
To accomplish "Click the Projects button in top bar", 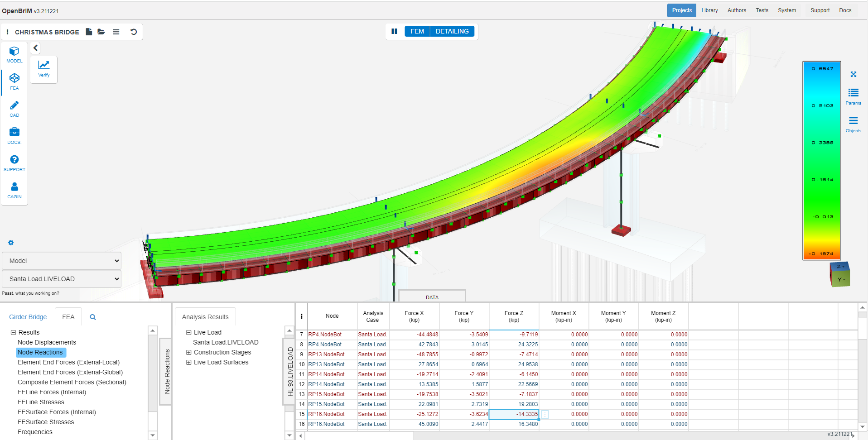I will [681, 10].
